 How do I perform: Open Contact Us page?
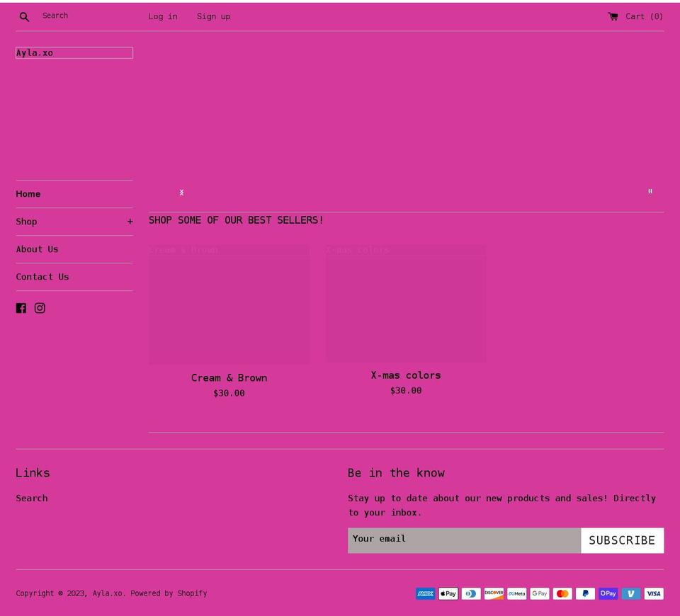tap(42, 277)
